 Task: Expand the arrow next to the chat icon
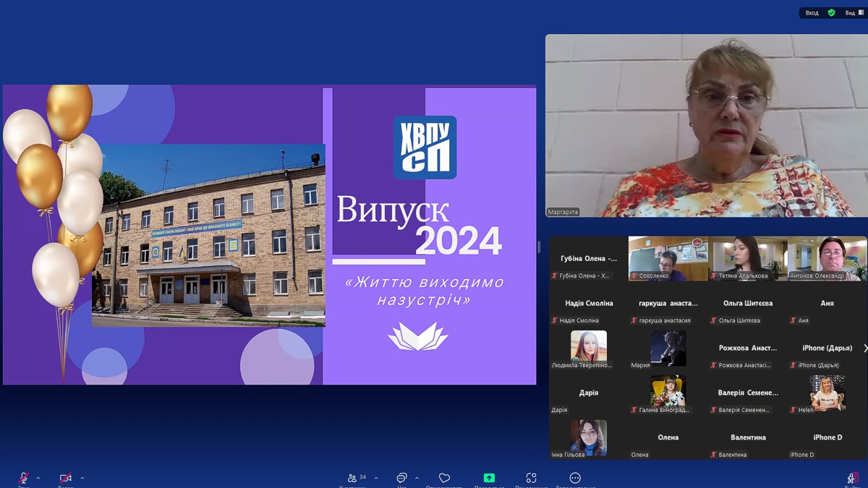[417, 478]
